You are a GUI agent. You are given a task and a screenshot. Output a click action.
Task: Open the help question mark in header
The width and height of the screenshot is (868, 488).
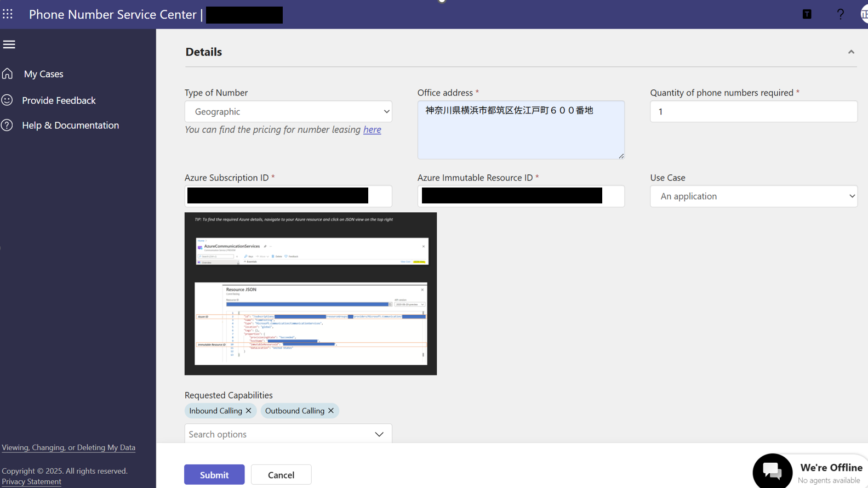840,14
